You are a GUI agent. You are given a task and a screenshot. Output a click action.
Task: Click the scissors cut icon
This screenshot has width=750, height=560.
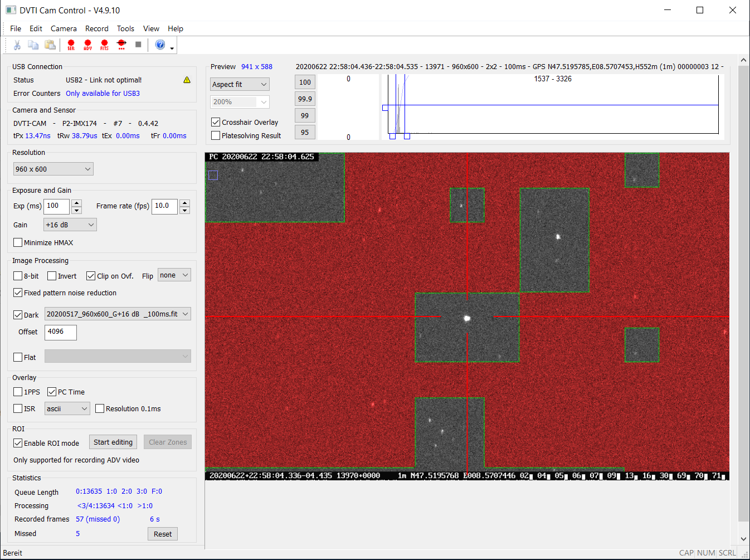[x=17, y=45]
